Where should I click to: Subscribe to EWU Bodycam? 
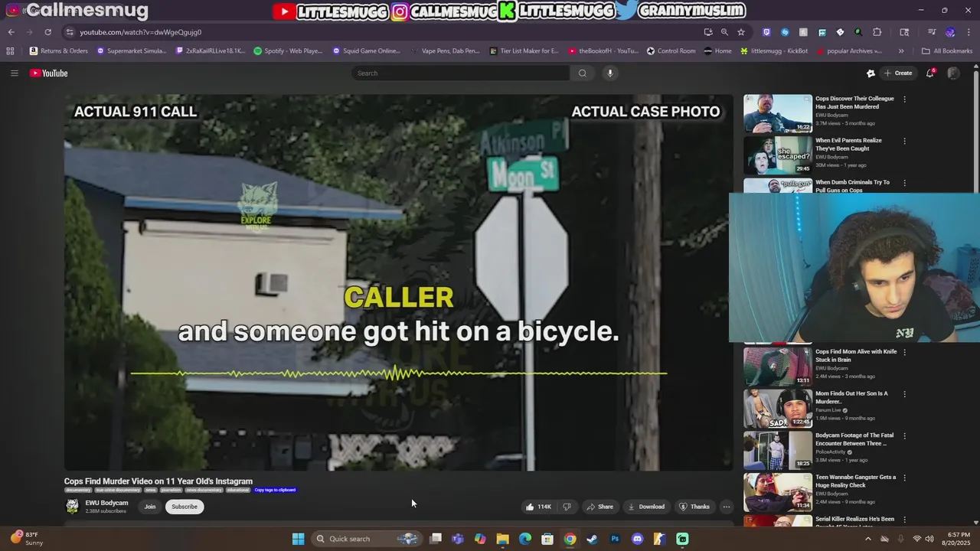pyautogui.click(x=185, y=507)
